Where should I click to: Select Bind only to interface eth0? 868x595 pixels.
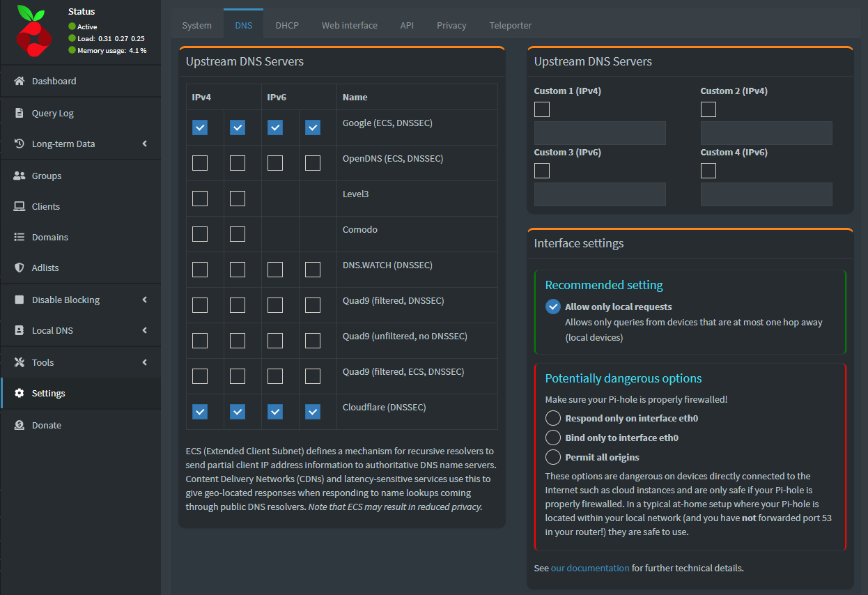(553, 438)
